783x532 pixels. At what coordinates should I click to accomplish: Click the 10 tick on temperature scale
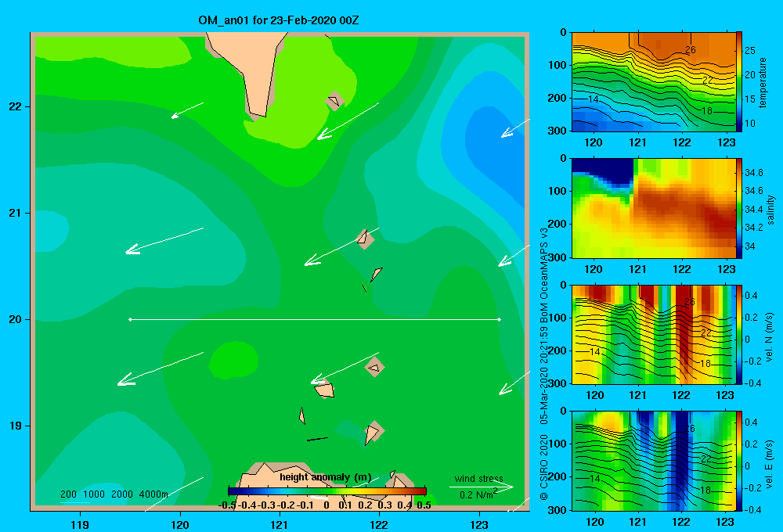click(x=750, y=124)
